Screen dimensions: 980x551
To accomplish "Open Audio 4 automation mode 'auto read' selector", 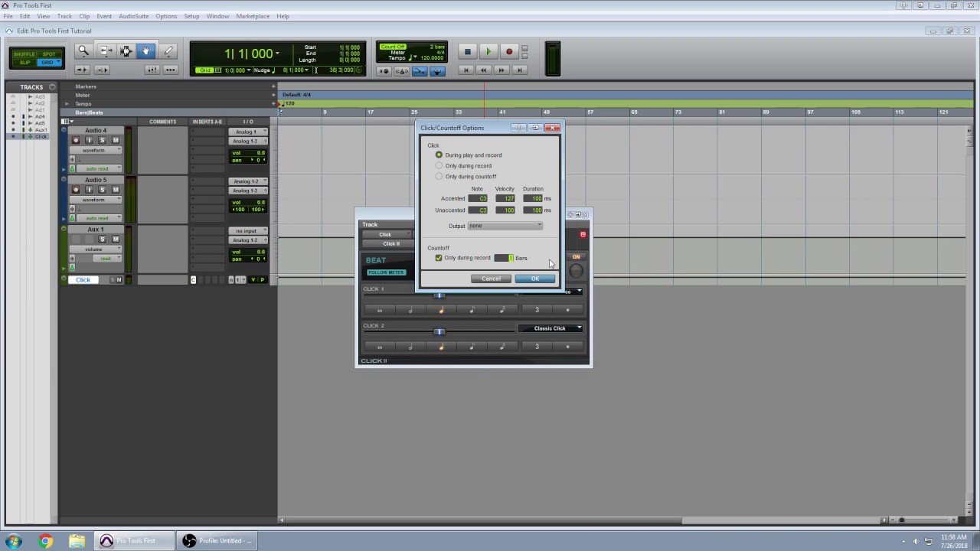I will point(98,168).
